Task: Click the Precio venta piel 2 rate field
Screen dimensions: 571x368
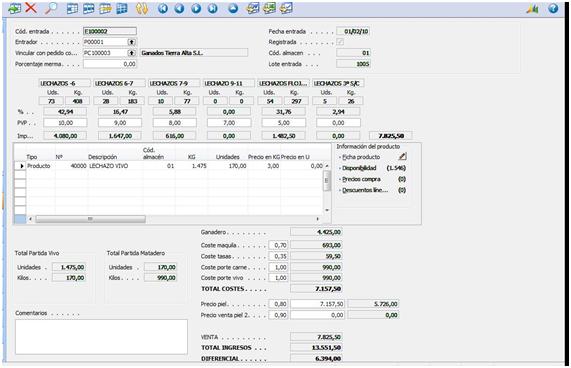Action: point(278,315)
